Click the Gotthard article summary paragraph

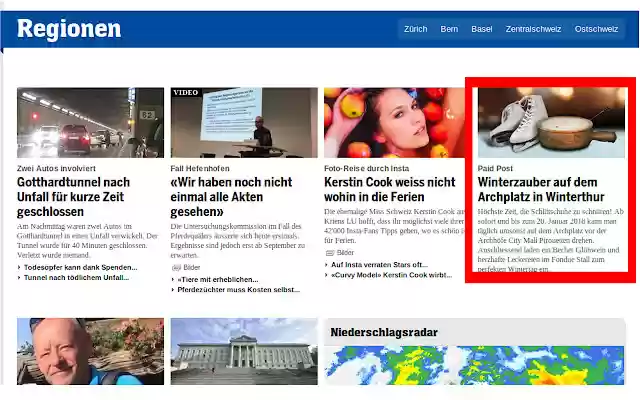coord(88,240)
